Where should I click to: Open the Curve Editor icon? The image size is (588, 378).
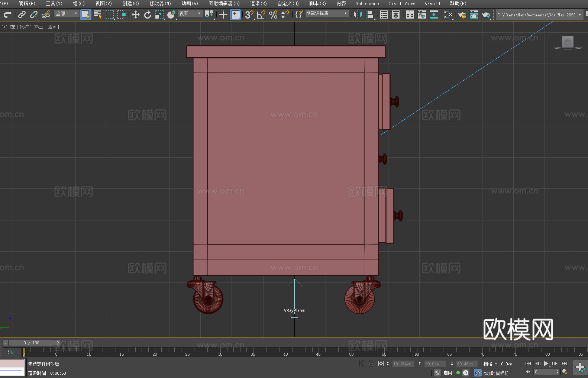click(422, 14)
